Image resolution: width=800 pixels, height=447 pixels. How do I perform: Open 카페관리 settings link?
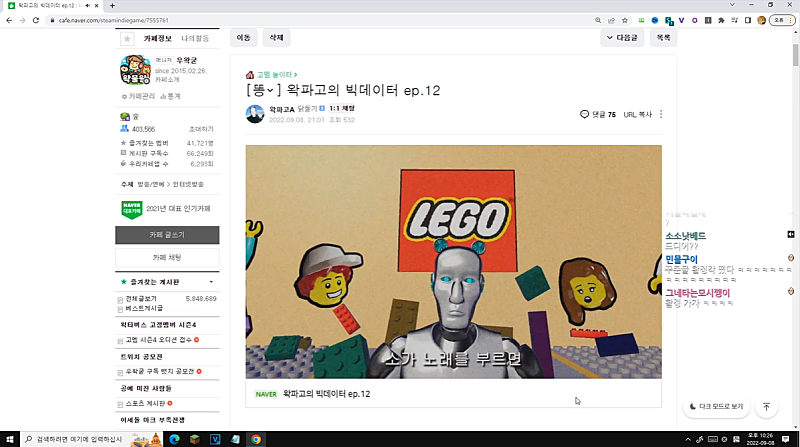tap(138, 96)
